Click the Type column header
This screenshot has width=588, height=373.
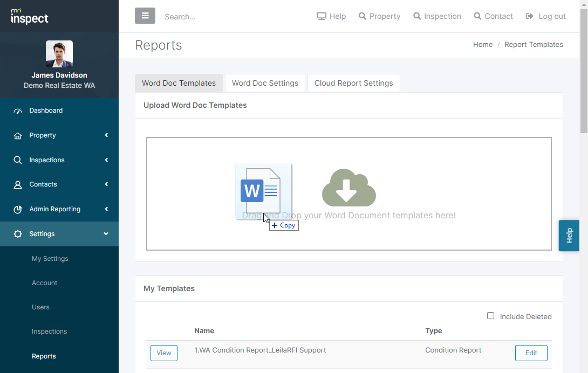pos(434,330)
